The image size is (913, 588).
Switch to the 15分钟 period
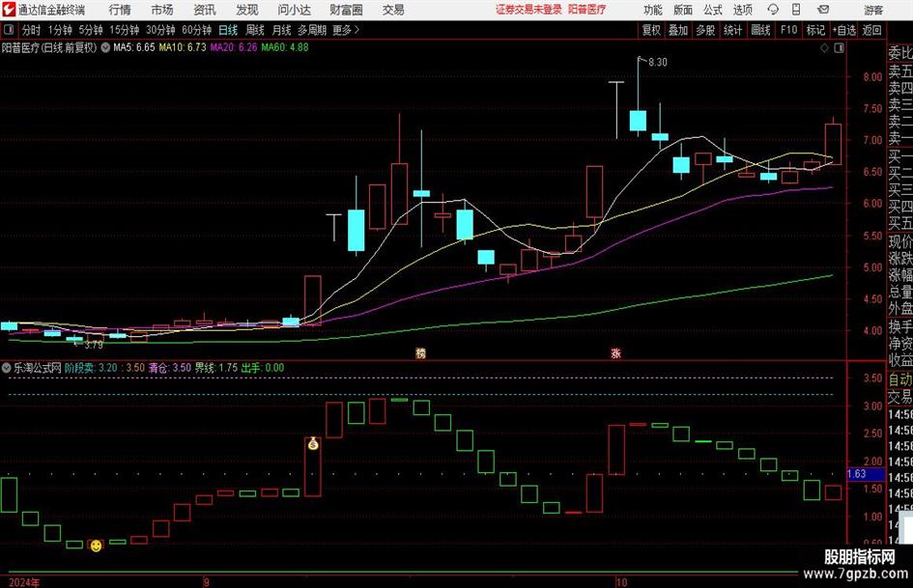point(124,30)
